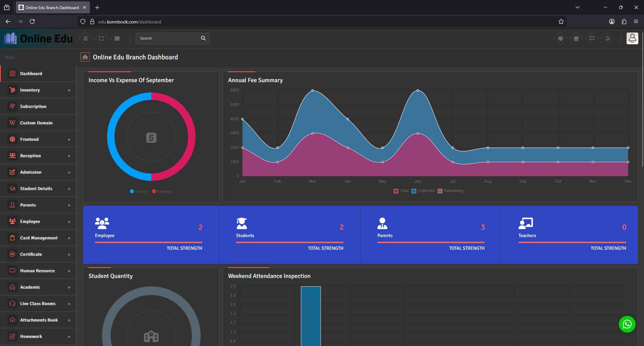Select Dashboard in the sidebar

[x=31, y=74]
